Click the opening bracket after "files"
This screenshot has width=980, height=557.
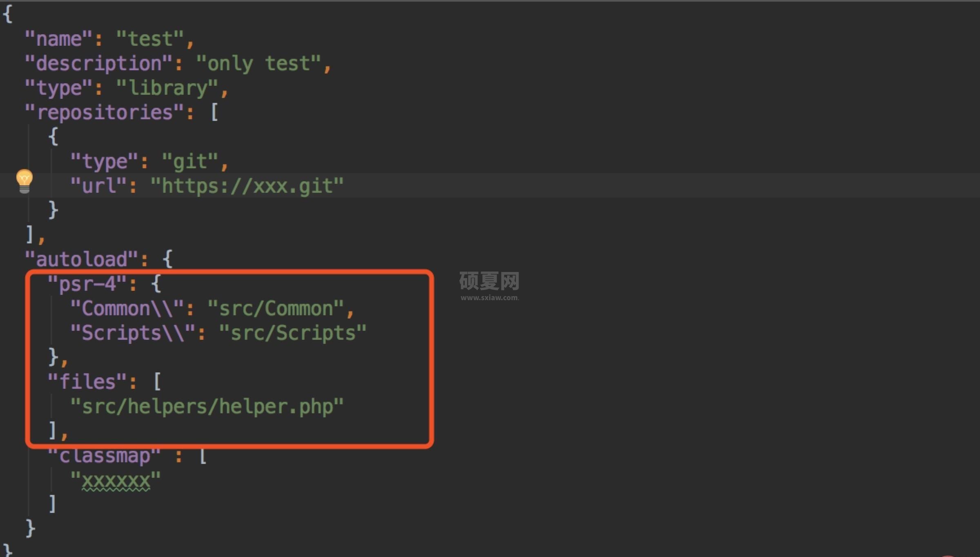pos(157,382)
